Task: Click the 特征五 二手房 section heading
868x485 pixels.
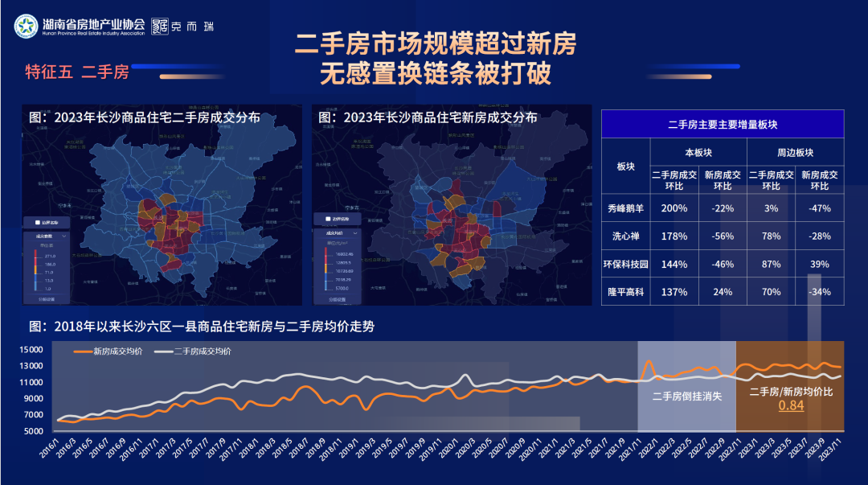Action: click(76, 72)
